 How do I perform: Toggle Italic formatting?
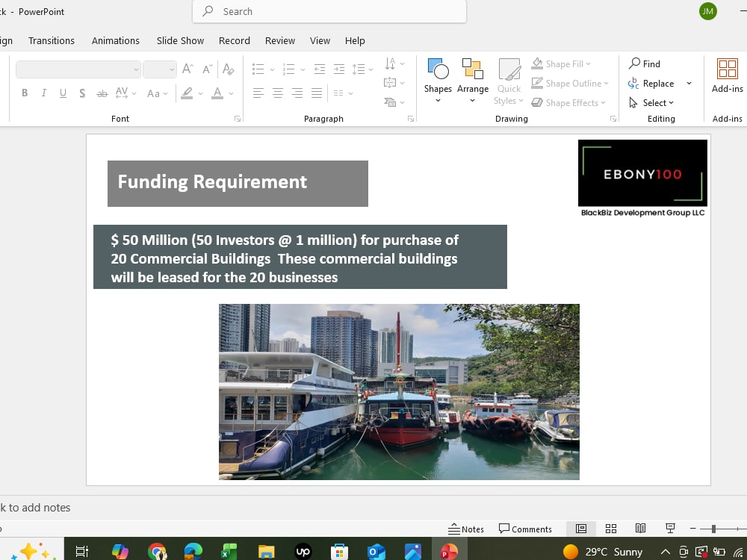pos(44,93)
